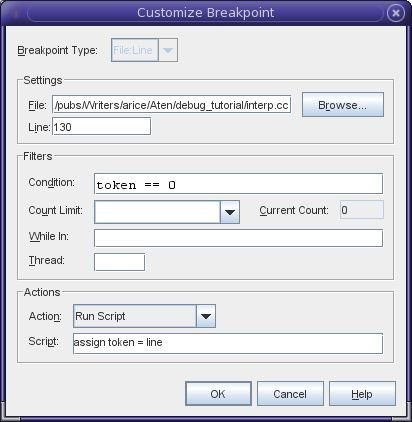Click the Customize Breakpoint title text
This screenshot has height=422, width=412.
click(x=206, y=13)
